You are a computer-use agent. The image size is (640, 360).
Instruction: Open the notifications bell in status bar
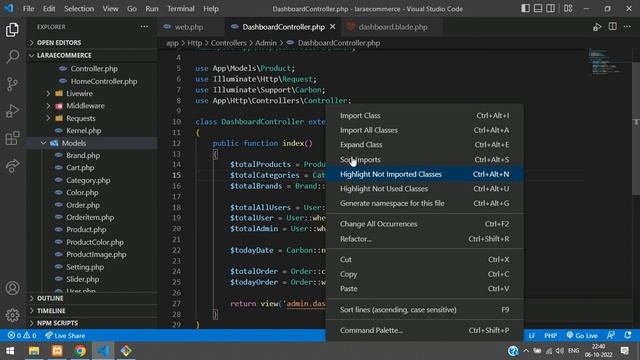coord(628,336)
